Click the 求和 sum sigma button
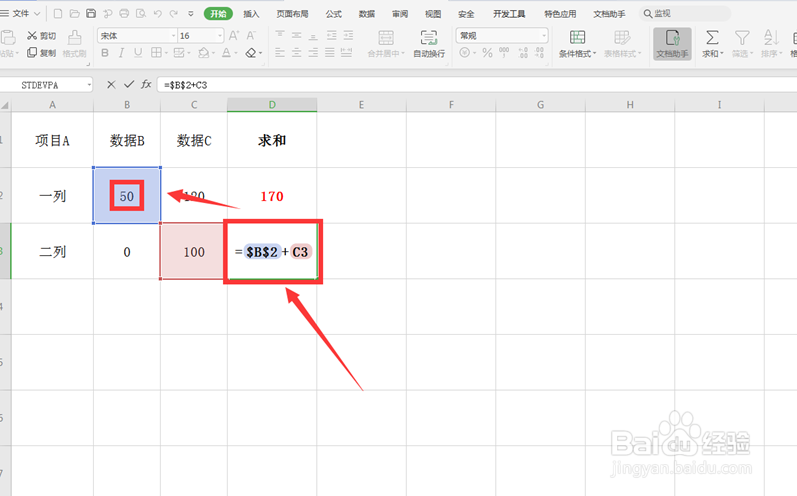Image resolution: width=797 pixels, height=496 pixels. tap(713, 44)
